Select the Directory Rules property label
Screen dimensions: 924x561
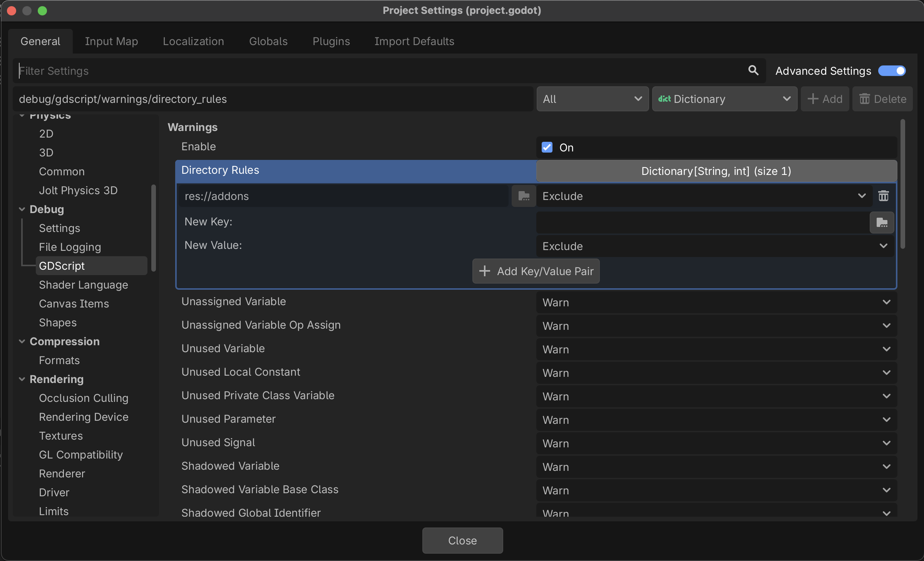pyautogui.click(x=220, y=170)
